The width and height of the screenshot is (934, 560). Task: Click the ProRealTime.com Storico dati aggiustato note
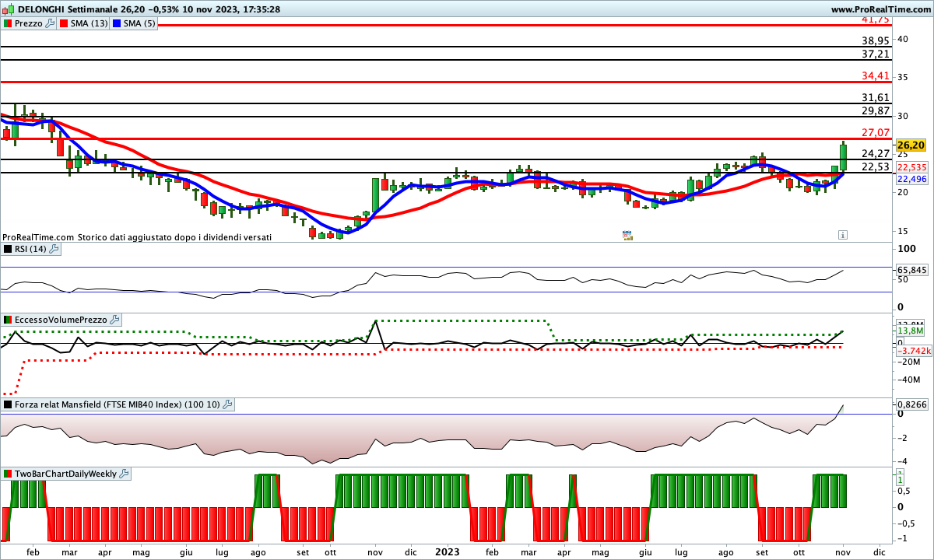tap(137, 236)
